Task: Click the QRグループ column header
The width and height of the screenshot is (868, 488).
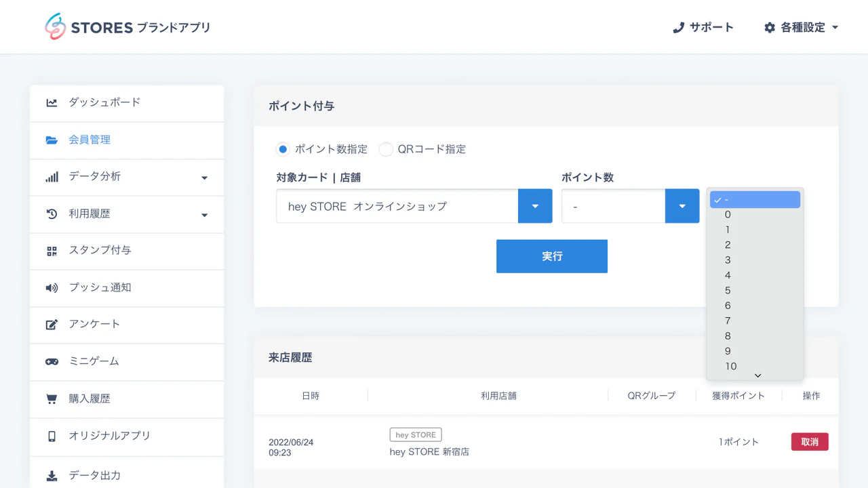Action: pyautogui.click(x=652, y=396)
